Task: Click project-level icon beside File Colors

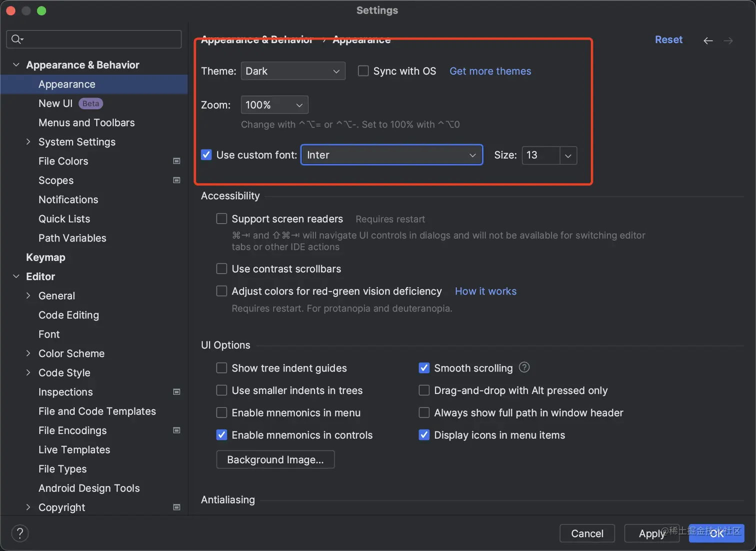Action: (176, 161)
